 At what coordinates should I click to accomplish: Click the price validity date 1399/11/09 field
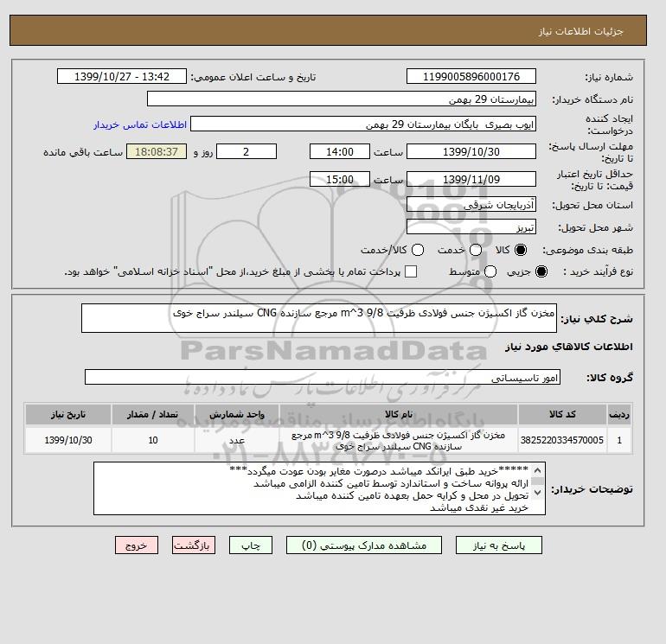tap(471, 179)
